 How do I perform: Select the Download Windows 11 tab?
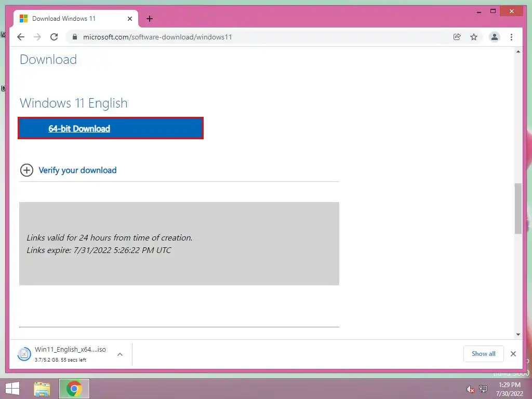click(76, 19)
